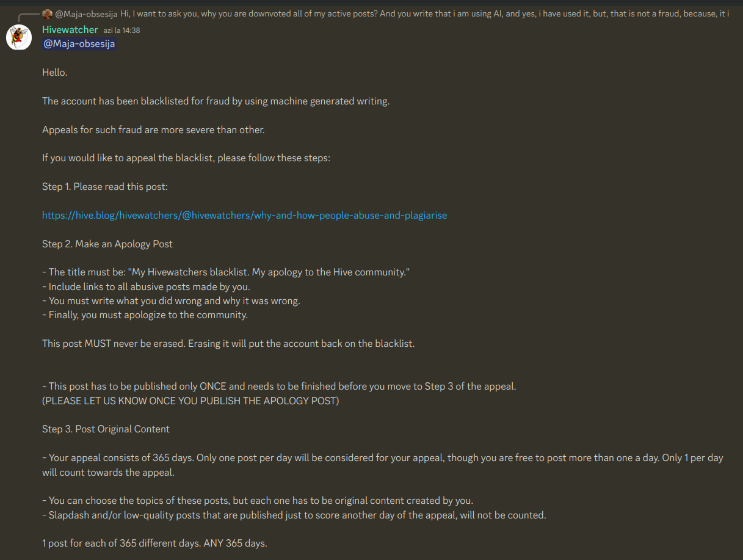This screenshot has width=743, height=560.
Task: Click the 'Hello.' greeting line
Action: pos(55,73)
